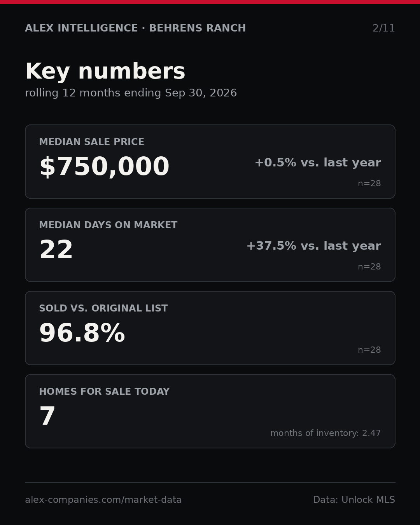This screenshot has height=525, width=420.
Task: Click the $750,000 value
Action: [104, 167]
